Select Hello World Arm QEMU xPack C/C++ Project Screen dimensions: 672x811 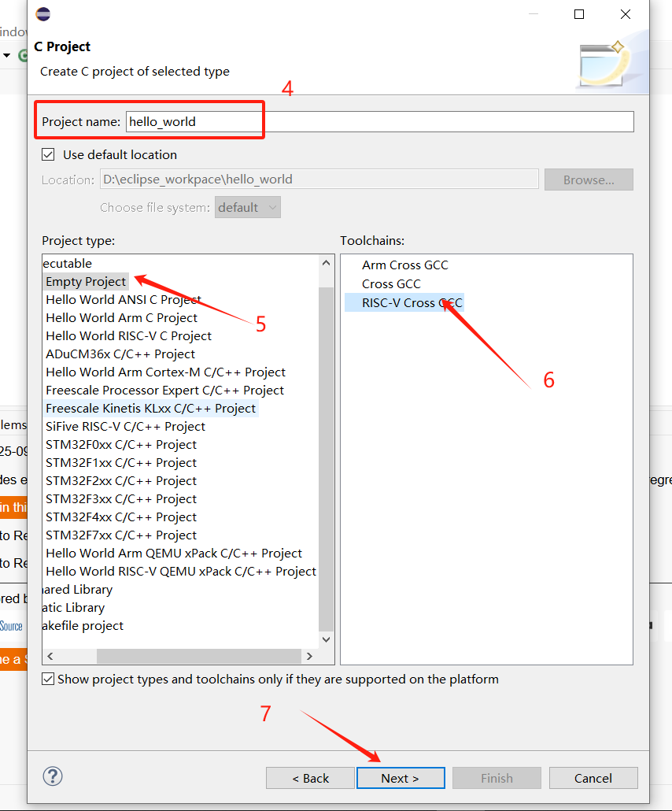(x=174, y=554)
